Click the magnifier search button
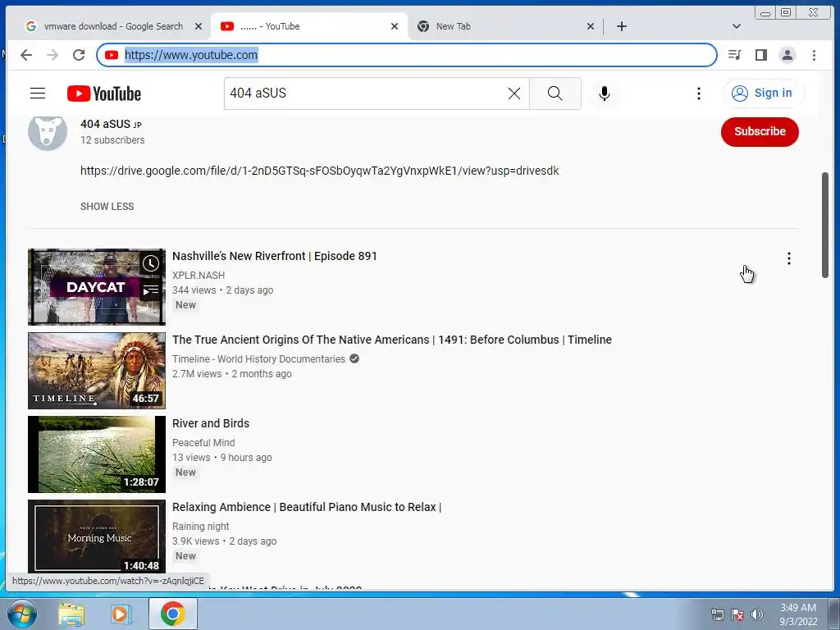This screenshot has width=840, height=630. (x=555, y=94)
